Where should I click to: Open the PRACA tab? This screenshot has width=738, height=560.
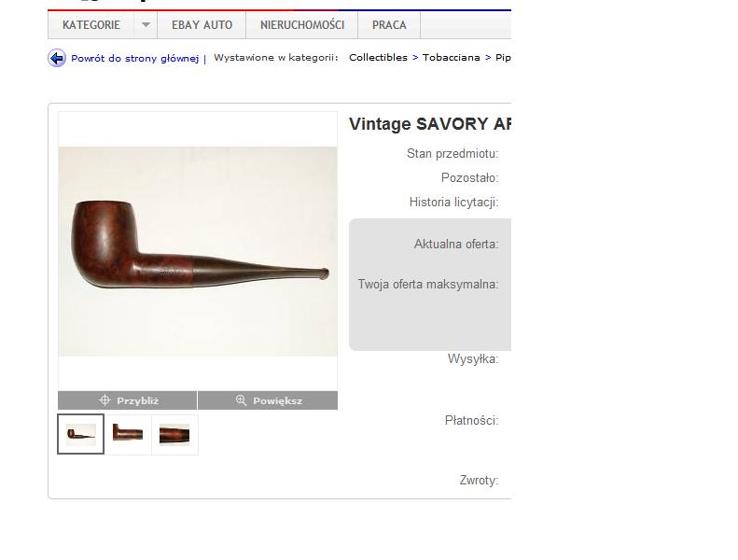pos(389,25)
